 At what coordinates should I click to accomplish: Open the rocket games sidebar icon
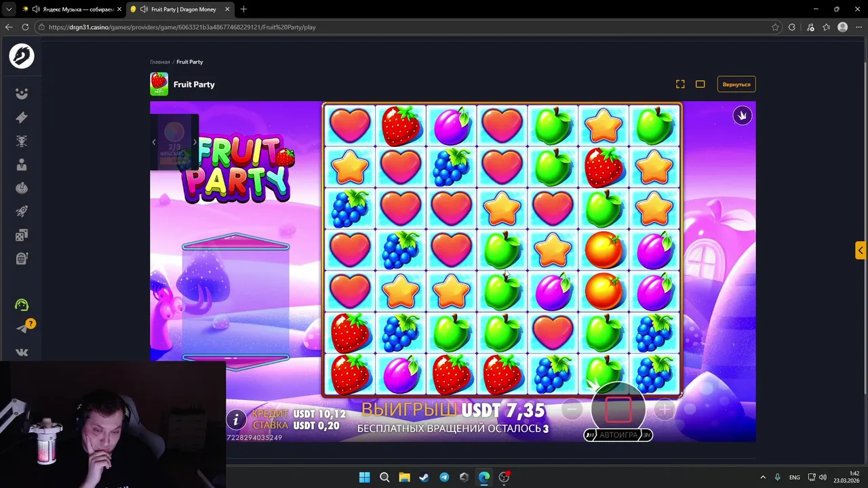point(22,211)
